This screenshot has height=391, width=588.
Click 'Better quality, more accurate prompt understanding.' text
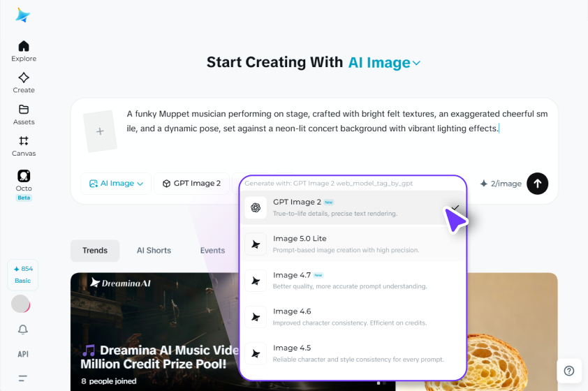(x=350, y=286)
